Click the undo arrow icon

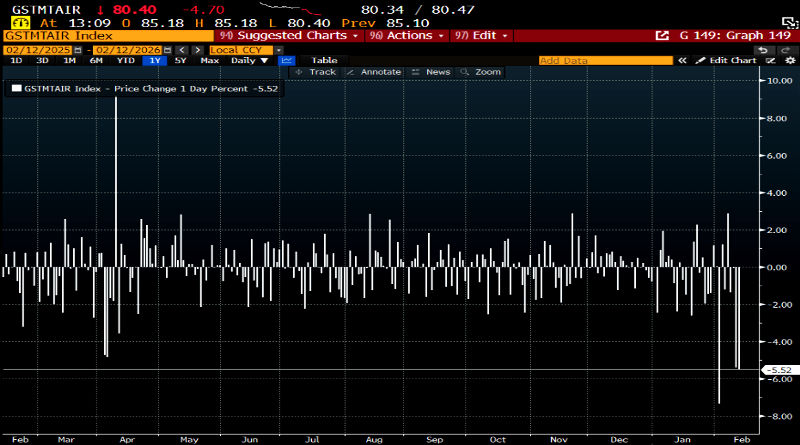[764, 49]
